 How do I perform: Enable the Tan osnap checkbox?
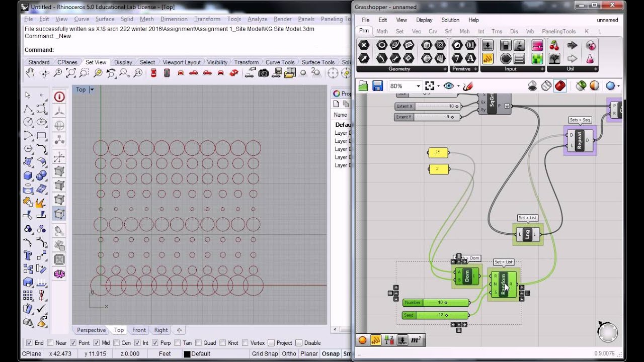pos(177,343)
